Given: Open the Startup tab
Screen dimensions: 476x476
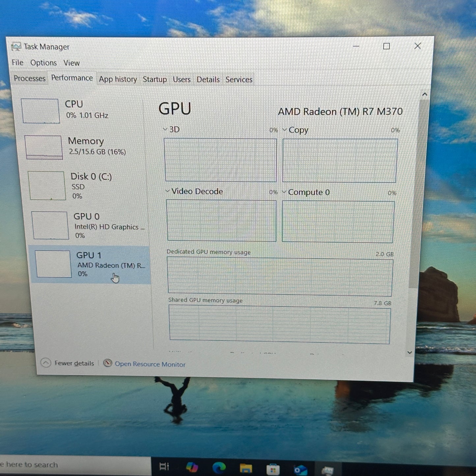Looking at the screenshot, I should (155, 79).
